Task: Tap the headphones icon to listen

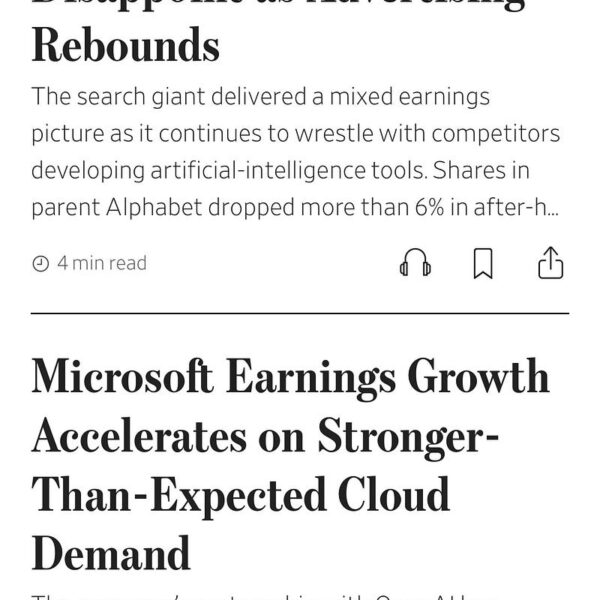Action: pyautogui.click(x=415, y=263)
